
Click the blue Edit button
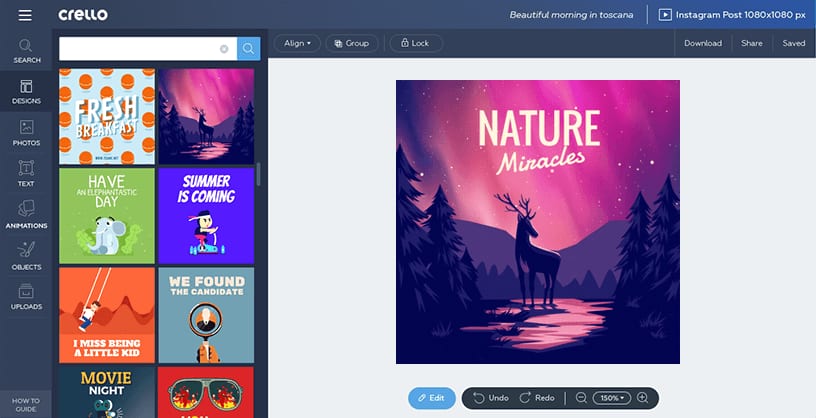pyautogui.click(x=431, y=398)
